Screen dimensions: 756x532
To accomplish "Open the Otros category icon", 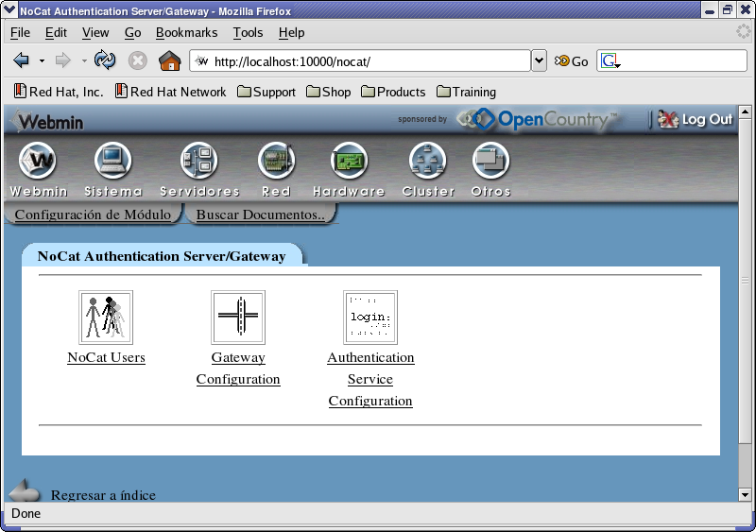I will click(x=490, y=160).
